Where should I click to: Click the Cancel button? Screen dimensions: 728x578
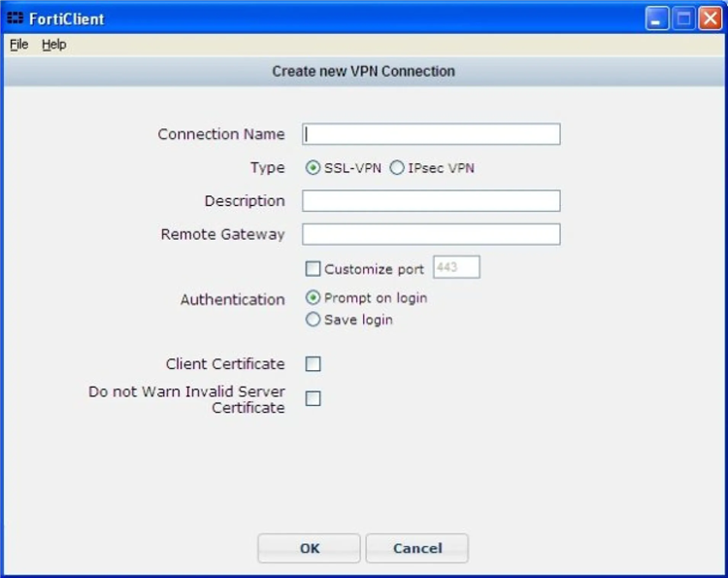[417, 548]
